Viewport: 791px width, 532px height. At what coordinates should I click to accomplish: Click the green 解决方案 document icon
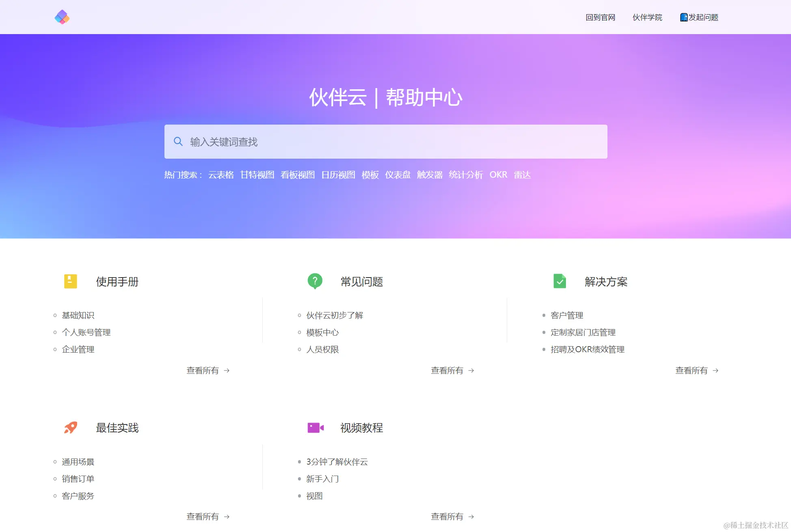[x=560, y=281]
